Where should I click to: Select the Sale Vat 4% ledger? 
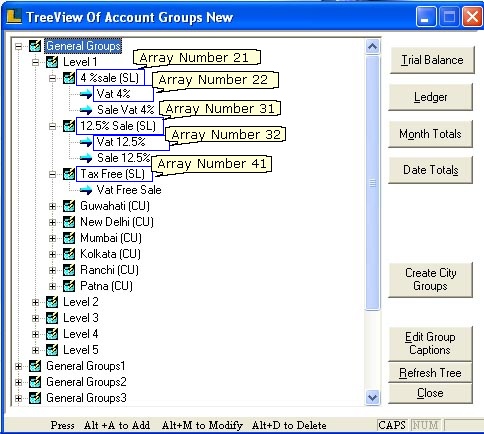(x=126, y=110)
